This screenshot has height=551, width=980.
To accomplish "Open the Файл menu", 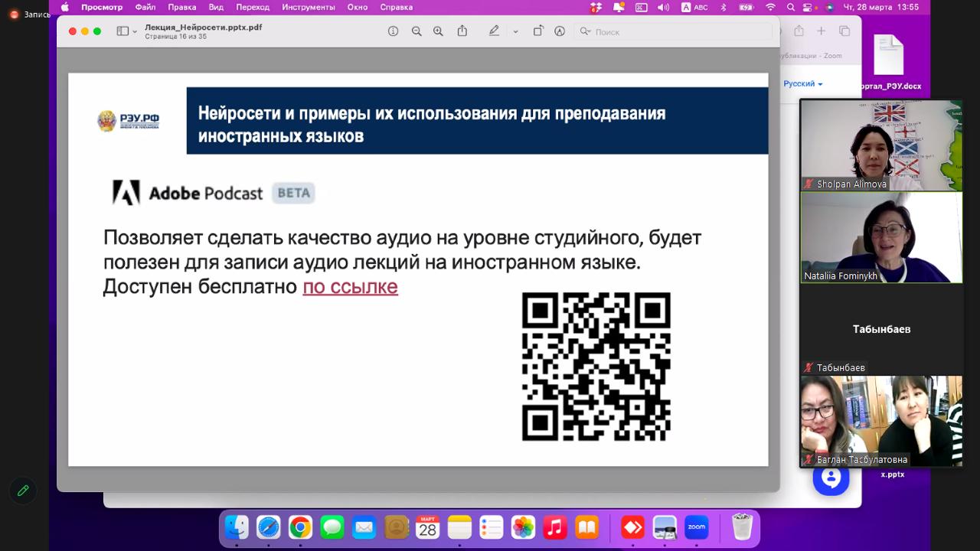I will [145, 7].
